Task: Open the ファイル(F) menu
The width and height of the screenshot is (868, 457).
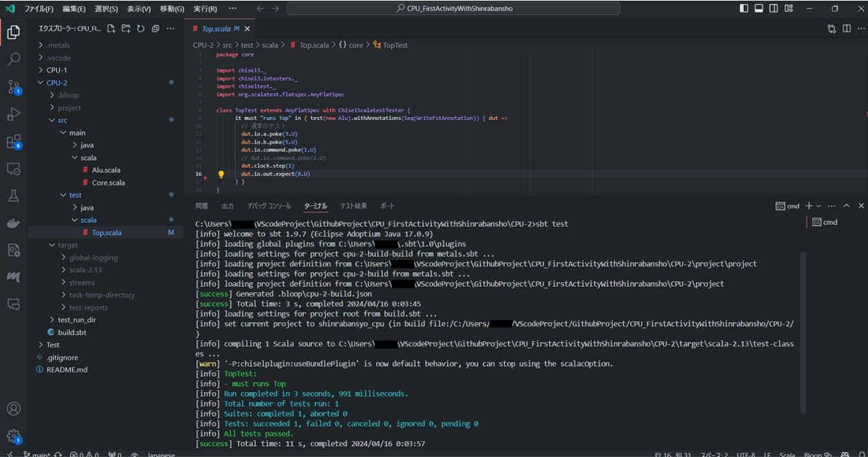Action: [39, 9]
